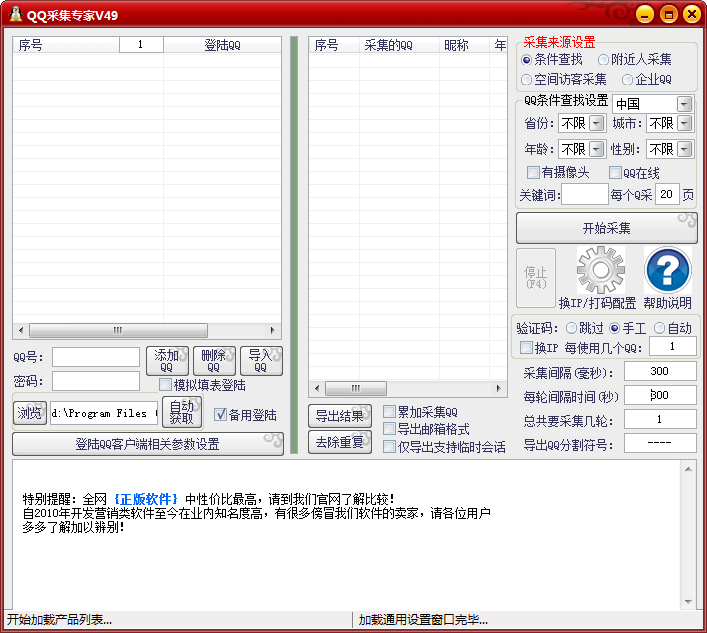Open the 省份 dropdown
Image resolution: width=707 pixels, height=633 pixels.
pyautogui.click(x=597, y=123)
